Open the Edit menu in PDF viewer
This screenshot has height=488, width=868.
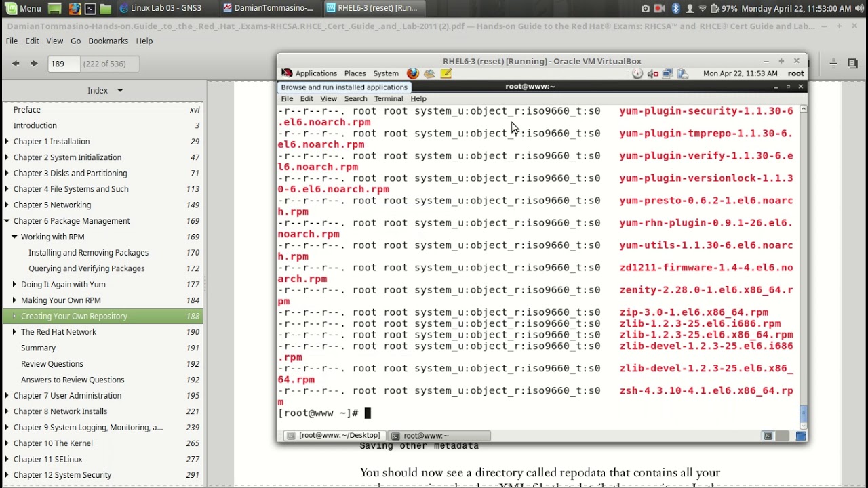32,41
